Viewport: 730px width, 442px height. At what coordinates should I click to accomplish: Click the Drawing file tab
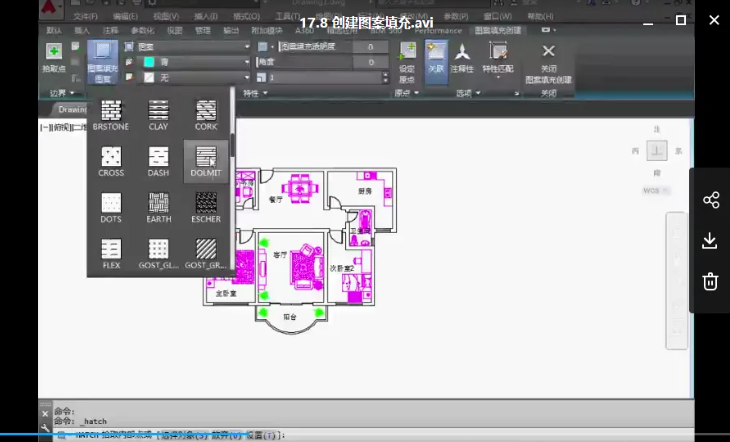pyautogui.click(x=71, y=109)
